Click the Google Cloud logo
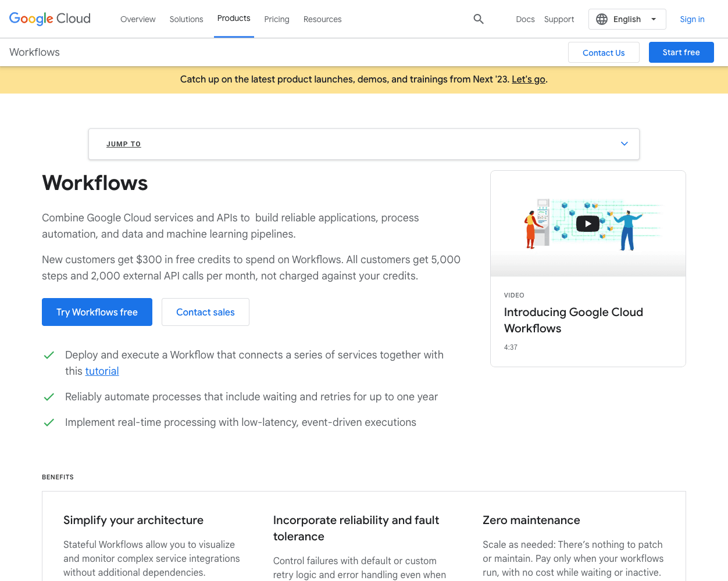 50,19
